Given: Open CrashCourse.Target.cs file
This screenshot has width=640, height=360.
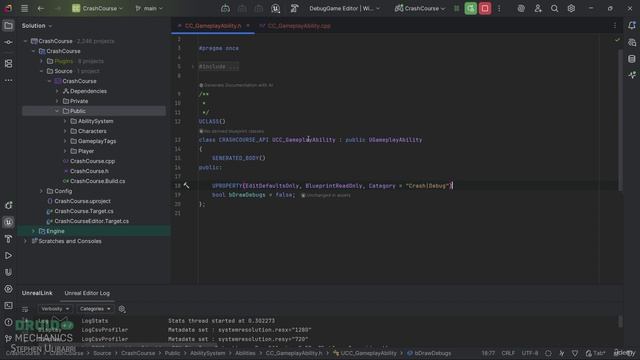Looking at the screenshot, I should (x=84, y=211).
